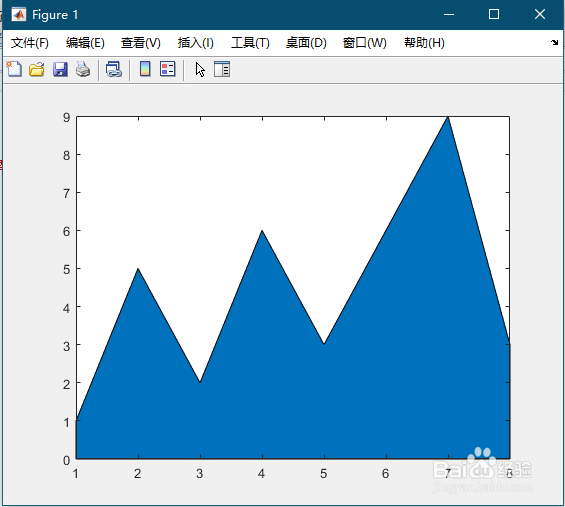The height and width of the screenshot is (507, 565).
Task: Open the 编辑(E) menu
Action: pos(85,43)
